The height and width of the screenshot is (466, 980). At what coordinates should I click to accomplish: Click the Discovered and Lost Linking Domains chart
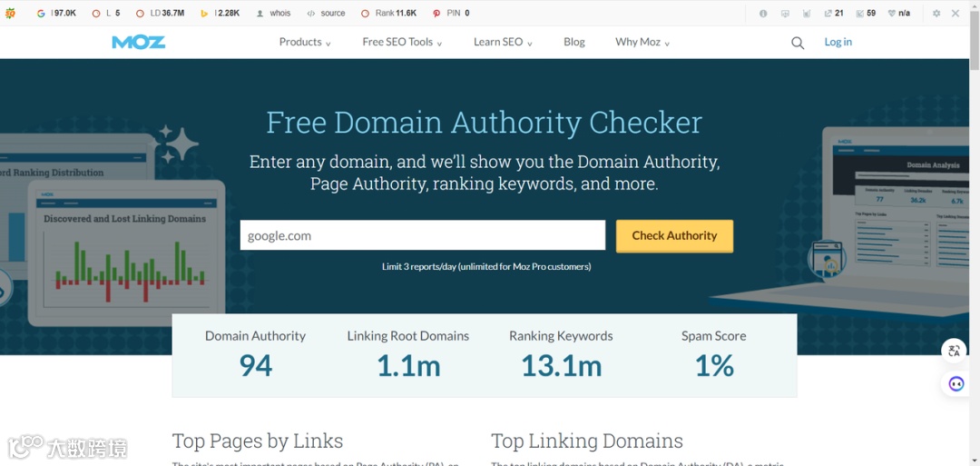click(126, 254)
